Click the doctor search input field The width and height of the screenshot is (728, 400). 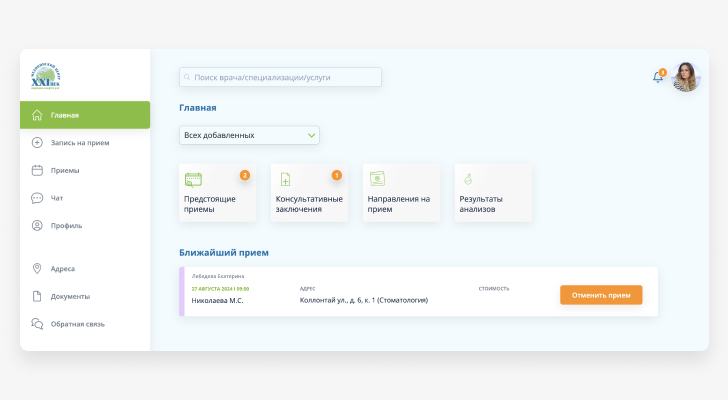pos(285,77)
